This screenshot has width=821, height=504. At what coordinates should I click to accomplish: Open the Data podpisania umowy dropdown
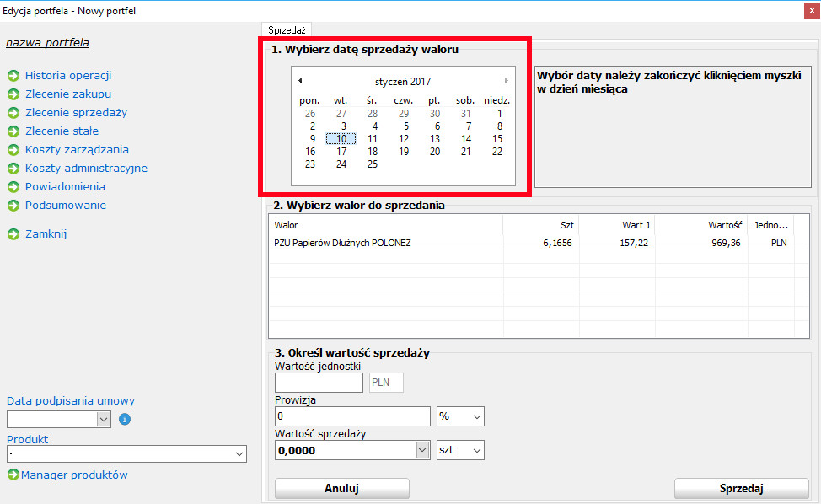104,419
